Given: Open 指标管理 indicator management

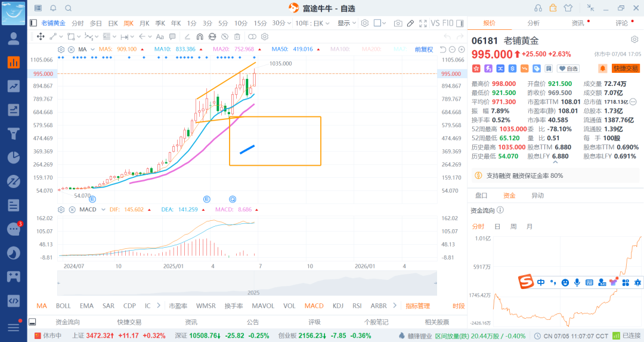Looking at the screenshot, I should coord(417,306).
